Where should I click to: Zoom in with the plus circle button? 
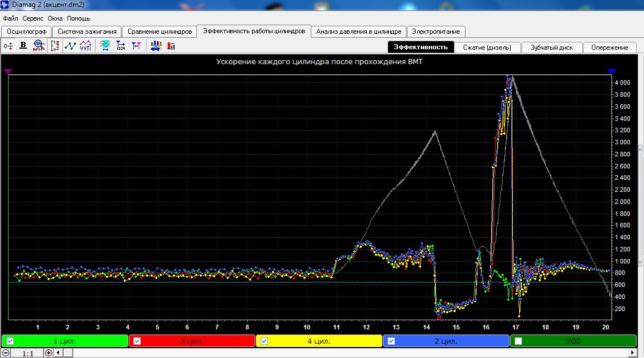tap(49, 353)
